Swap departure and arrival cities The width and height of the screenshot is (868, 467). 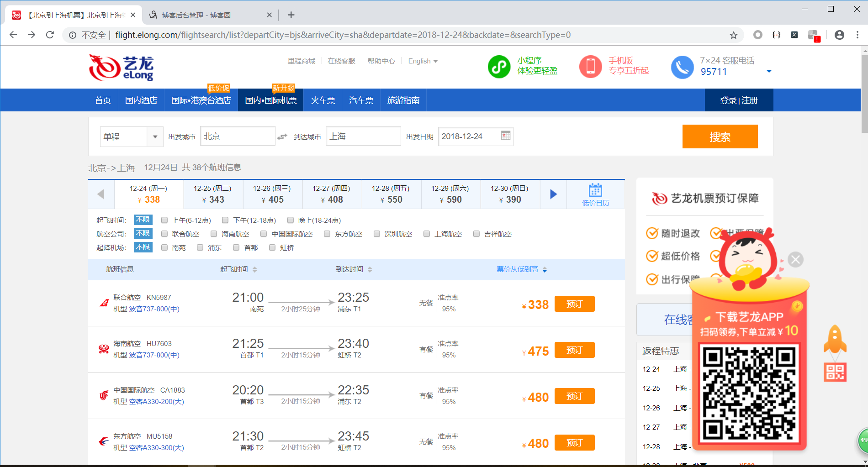[x=282, y=136]
